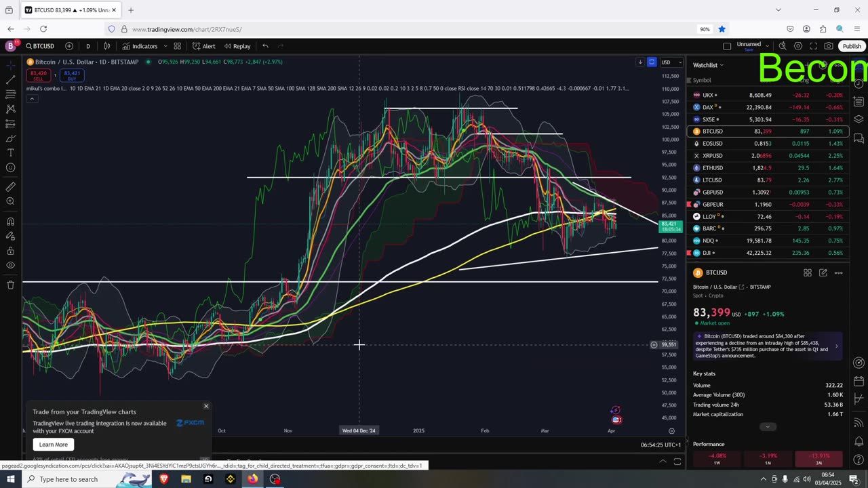868x488 pixels.
Task: Toggle stay in drawing mode
Action: [x=10, y=236]
